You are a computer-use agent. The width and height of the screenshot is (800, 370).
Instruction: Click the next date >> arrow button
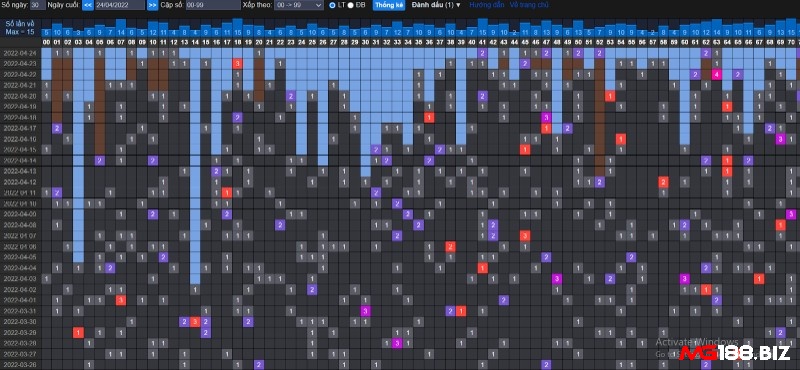(152, 5)
